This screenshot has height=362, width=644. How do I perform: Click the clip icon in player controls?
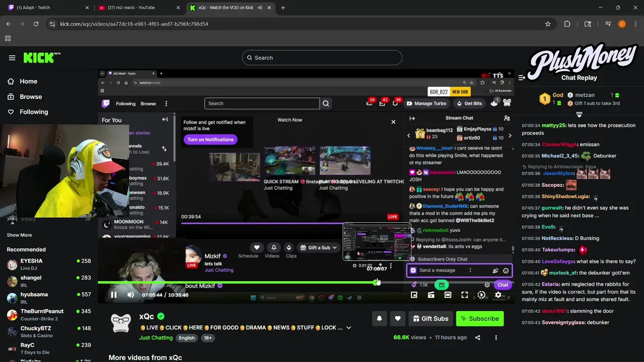point(431,295)
